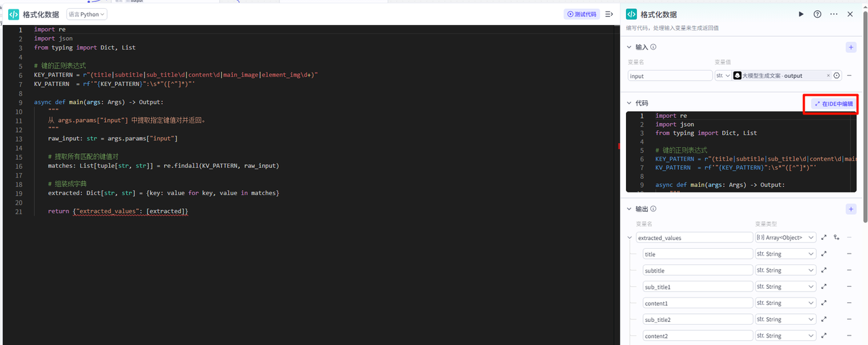
Task: Open the extracted_values Array<Object> type dropdown
Action: click(x=785, y=238)
